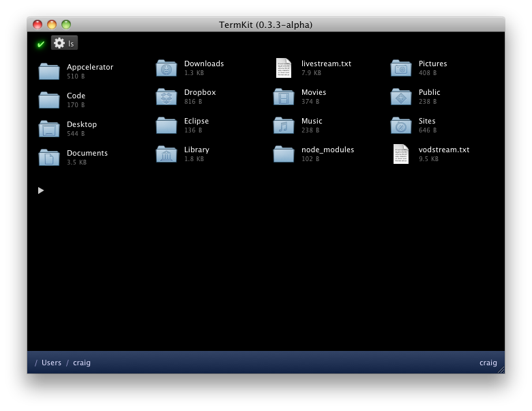Open the Downloads folder icon
The width and height of the screenshot is (532, 411).
point(166,68)
